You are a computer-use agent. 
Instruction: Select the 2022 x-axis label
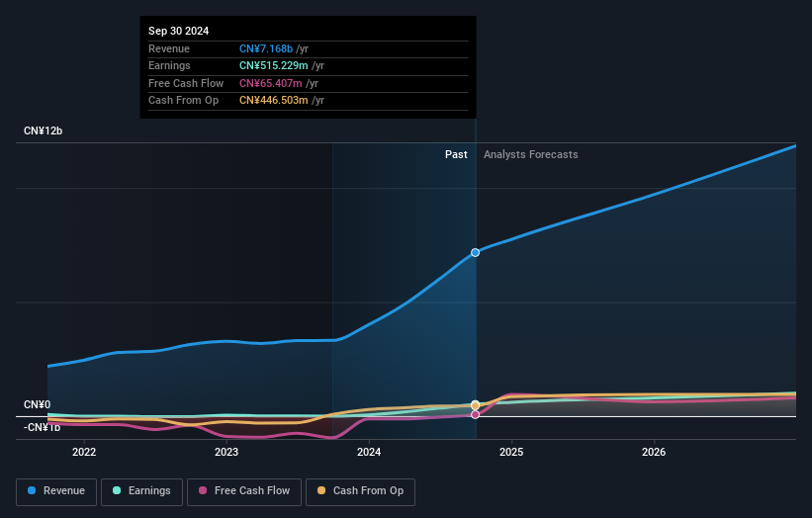pyautogui.click(x=84, y=452)
